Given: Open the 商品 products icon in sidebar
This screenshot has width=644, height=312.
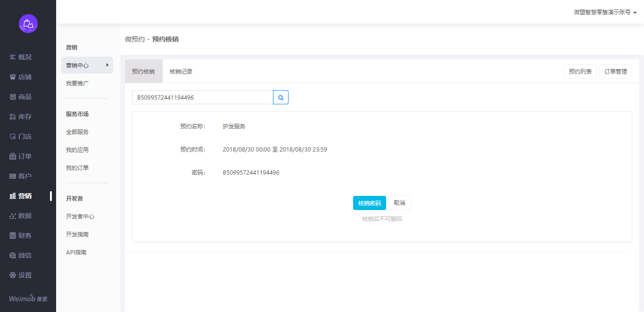Looking at the screenshot, I should (x=13, y=97).
